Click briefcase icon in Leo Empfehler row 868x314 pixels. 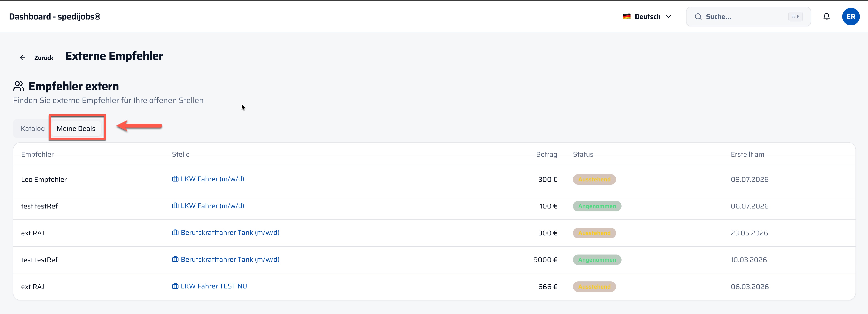tap(175, 179)
